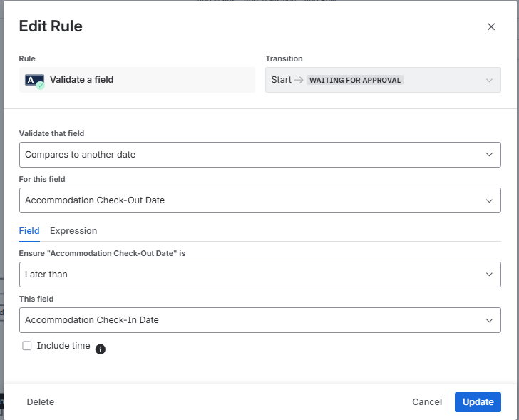
Task: Click the WAITING FOR APPROVAL status label
Action: pyautogui.click(x=355, y=80)
